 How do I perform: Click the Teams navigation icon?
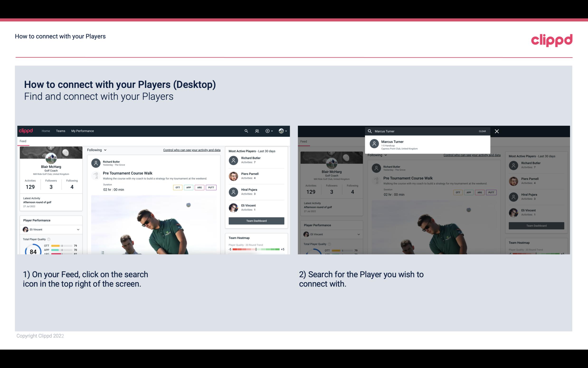61,131
